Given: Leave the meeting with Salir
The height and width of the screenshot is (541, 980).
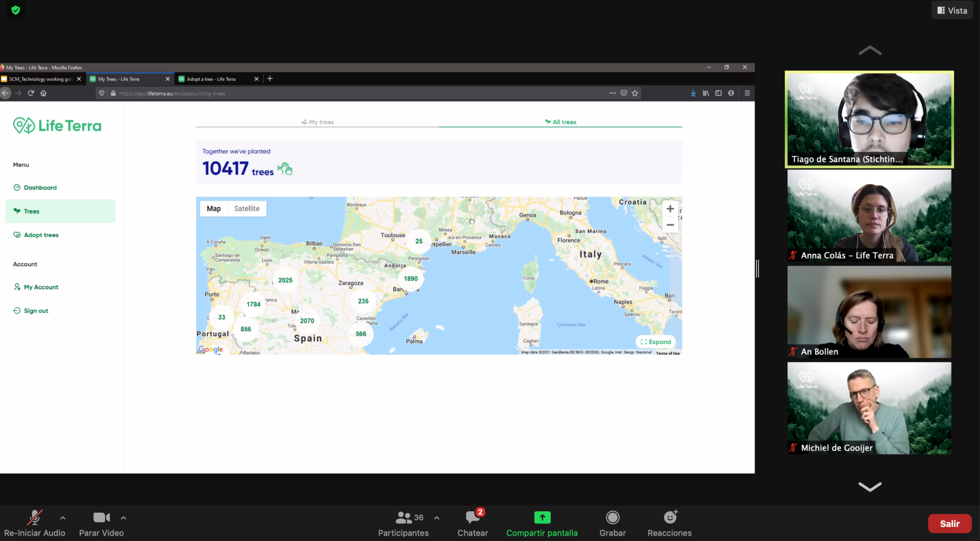Looking at the screenshot, I should tap(949, 523).
